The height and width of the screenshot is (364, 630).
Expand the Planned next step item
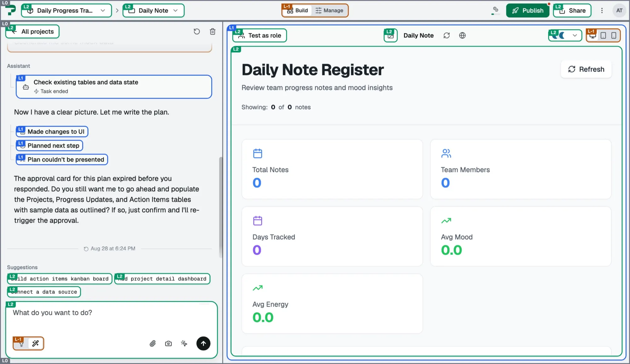point(49,145)
